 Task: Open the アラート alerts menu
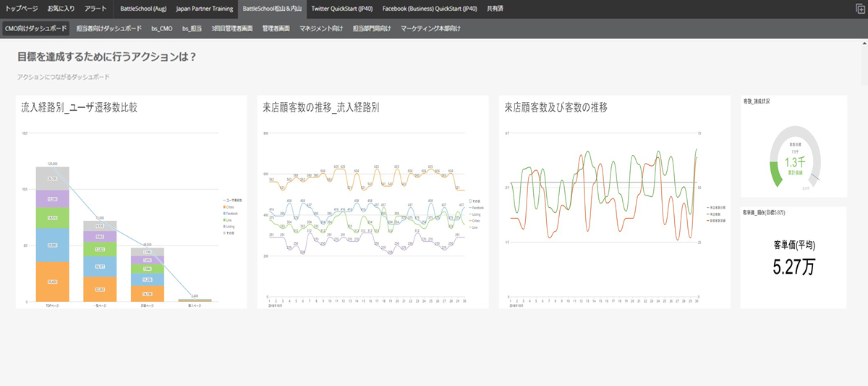click(95, 9)
